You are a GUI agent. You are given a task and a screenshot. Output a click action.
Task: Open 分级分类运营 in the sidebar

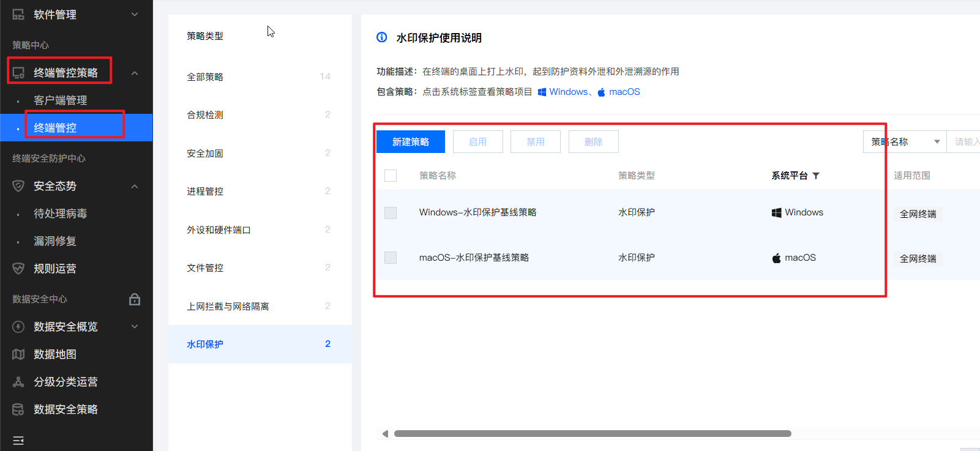(65, 382)
